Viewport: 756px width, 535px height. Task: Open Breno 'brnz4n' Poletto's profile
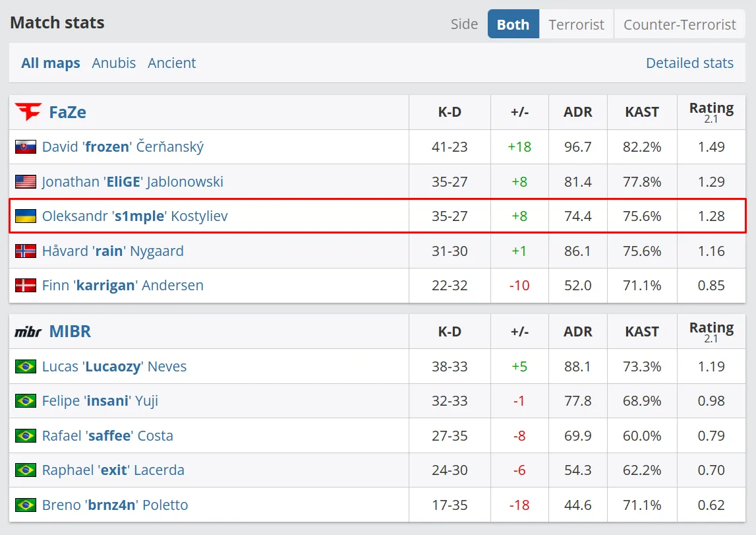tap(115, 505)
